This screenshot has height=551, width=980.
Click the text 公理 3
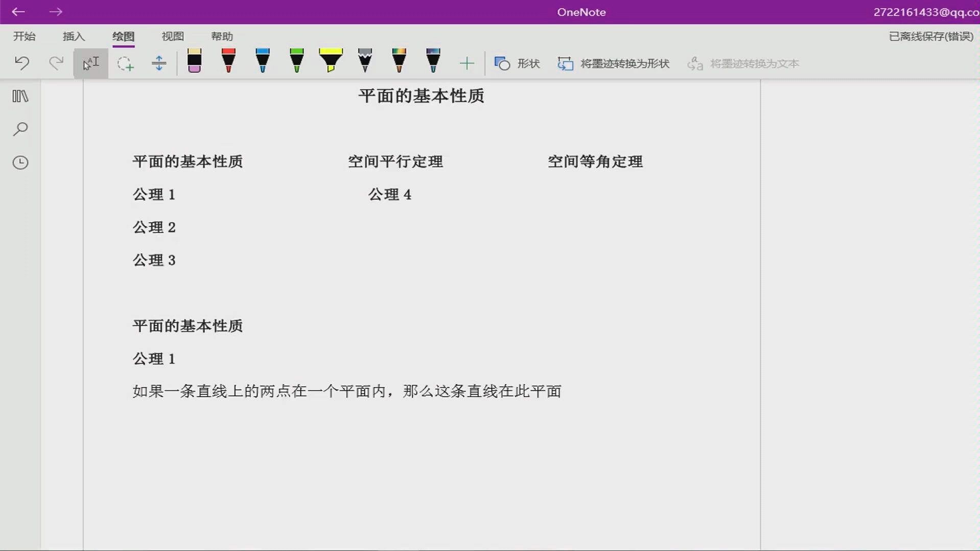[x=154, y=260]
